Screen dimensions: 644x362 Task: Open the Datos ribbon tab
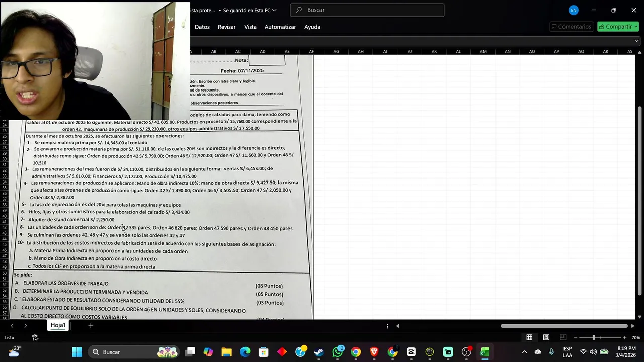(x=202, y=27)
